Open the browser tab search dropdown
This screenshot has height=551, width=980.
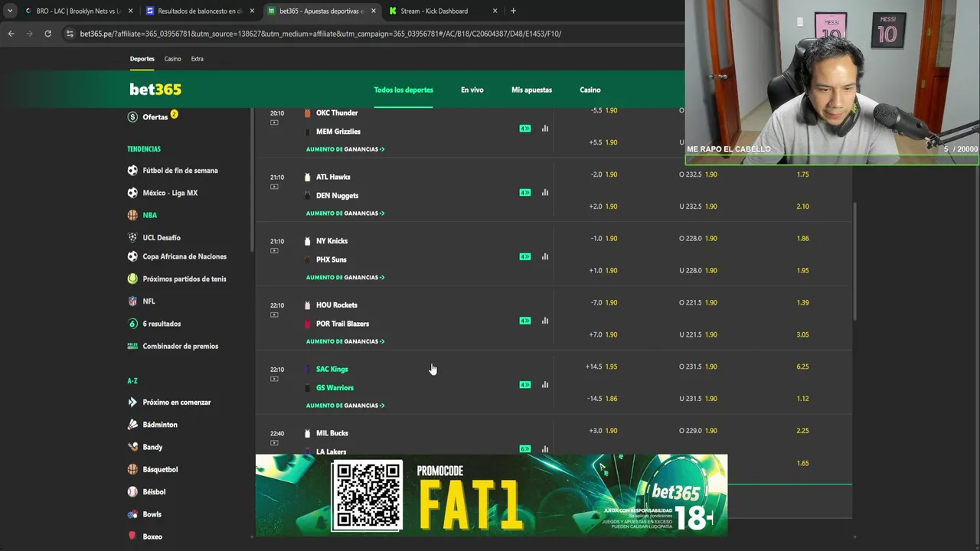pyautogui.click(x=10, y=11)
